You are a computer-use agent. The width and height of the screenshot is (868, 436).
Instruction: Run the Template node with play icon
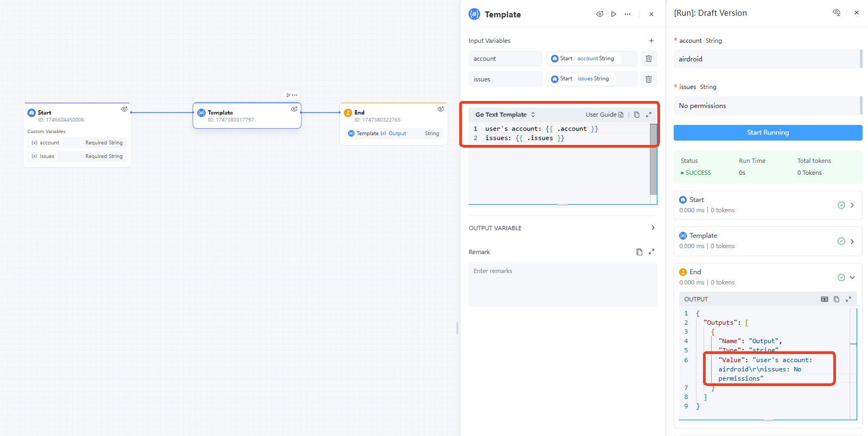613,14
